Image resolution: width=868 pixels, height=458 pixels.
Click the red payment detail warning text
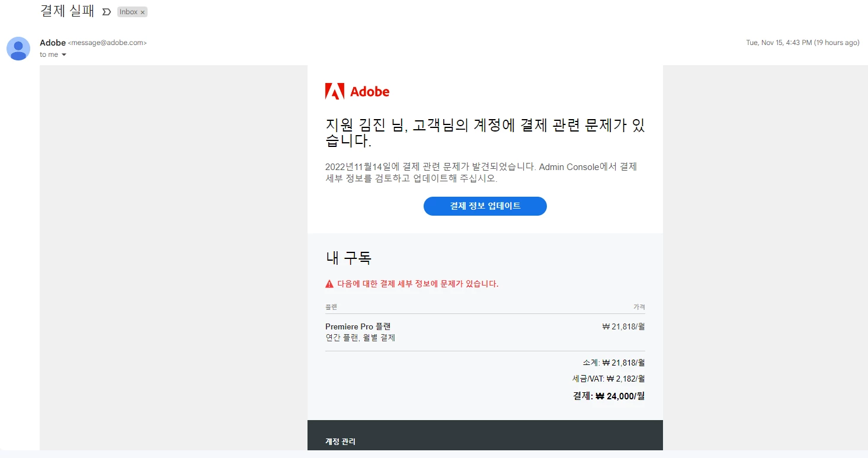(x=418, y=284)
